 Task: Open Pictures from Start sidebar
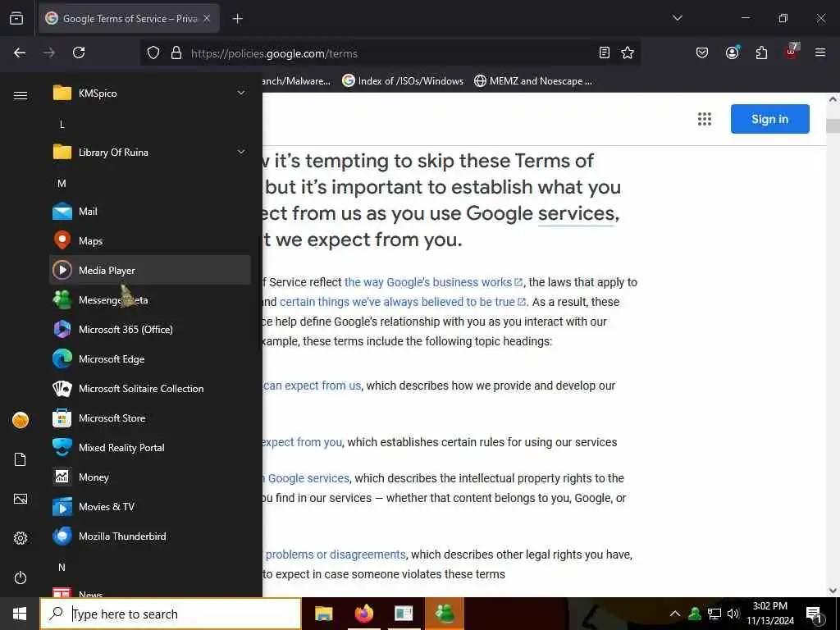click(21, 499)
